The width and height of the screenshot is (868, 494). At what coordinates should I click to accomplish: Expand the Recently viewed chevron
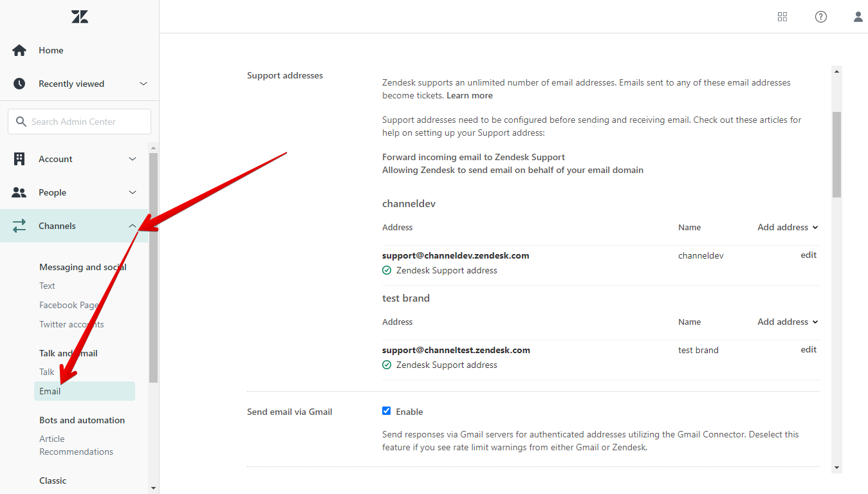coord(143,84)
